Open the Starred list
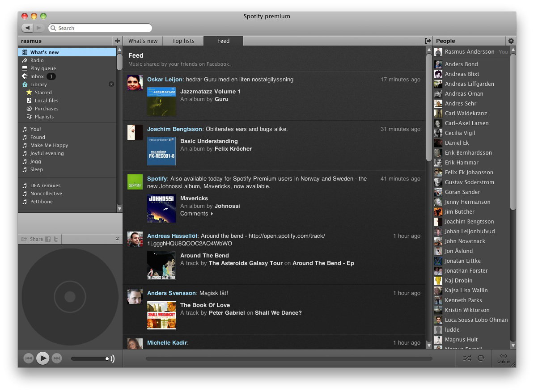The height and width of the screenshot is (392, 534). (67, 93)
